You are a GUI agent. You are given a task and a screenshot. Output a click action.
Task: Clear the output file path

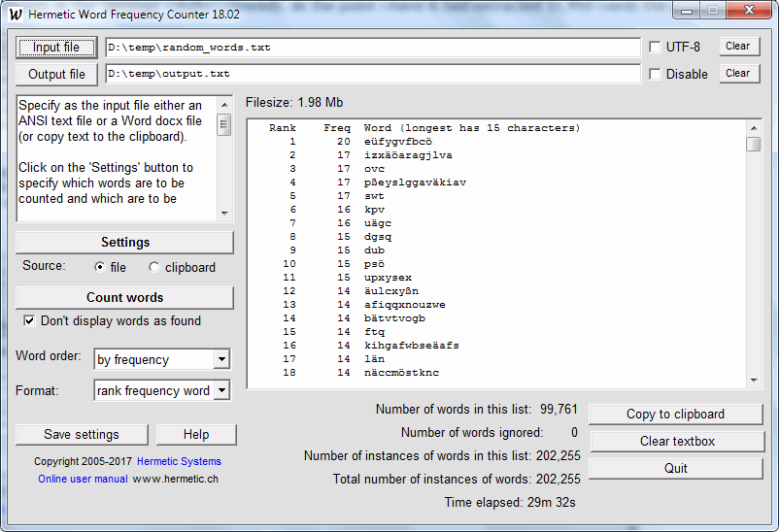click(x=740, y=74)
